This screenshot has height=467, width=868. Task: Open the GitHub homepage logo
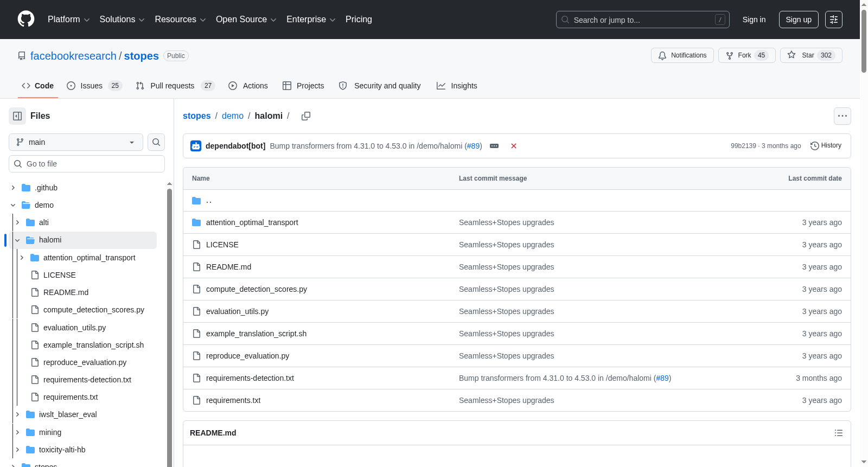point(26,19)
